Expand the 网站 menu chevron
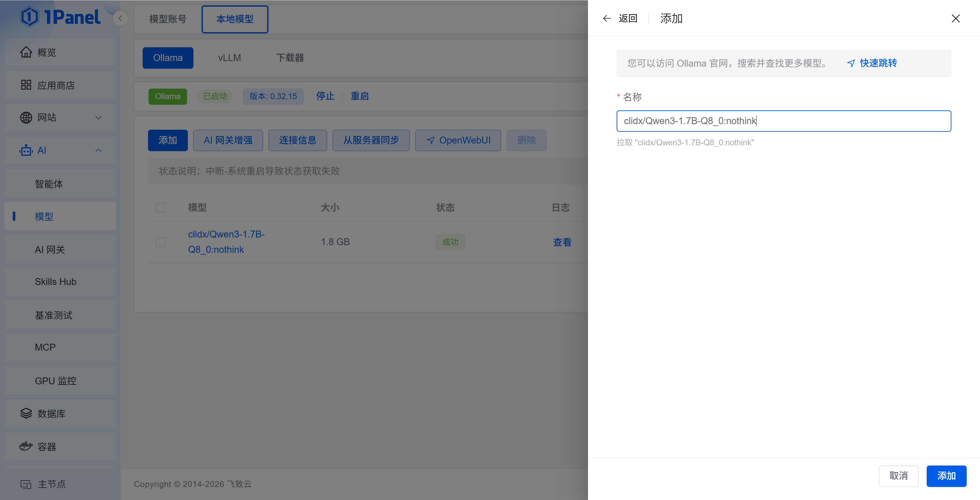The height and width of the screenshot is (500, 980). (99, 118)
